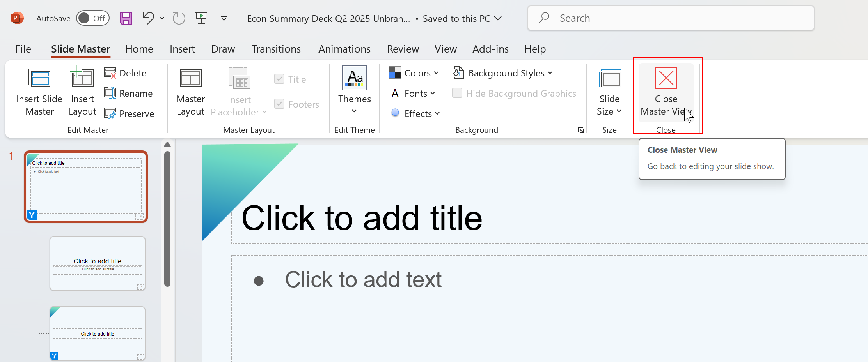The width and height of the screenshot is (868, 362).
Task: Open the Slide Size dropdown
Action: (609, 92)
